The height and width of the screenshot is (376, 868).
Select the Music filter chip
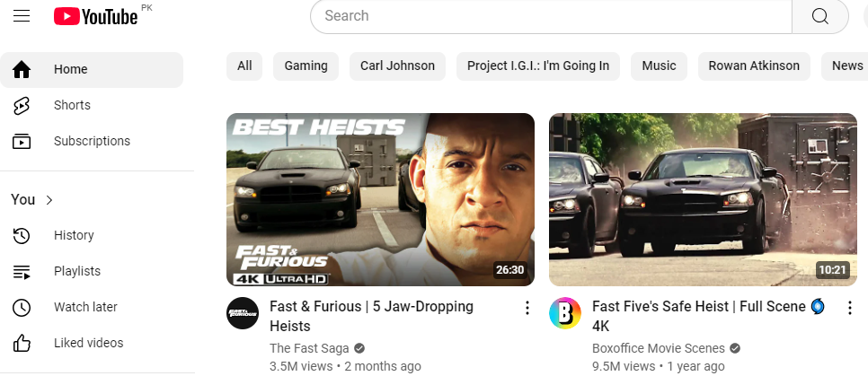(x=659, y=66)
